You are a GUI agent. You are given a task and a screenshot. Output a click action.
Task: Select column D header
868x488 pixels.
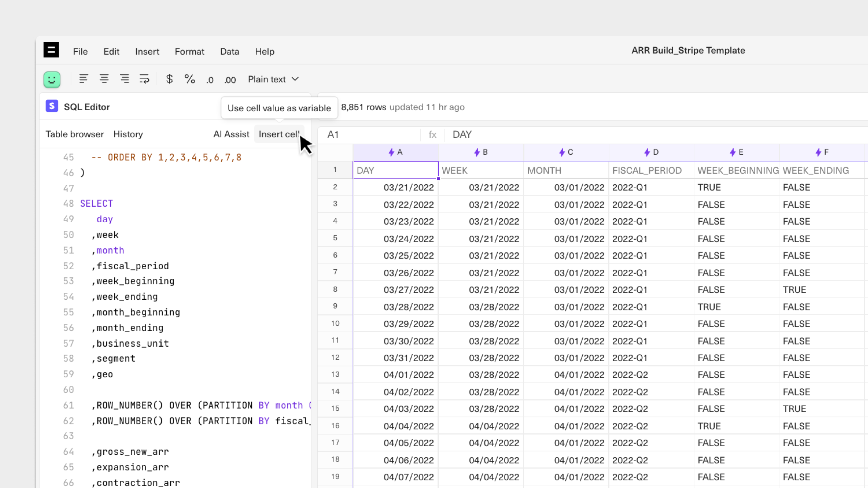coord(651,152)
